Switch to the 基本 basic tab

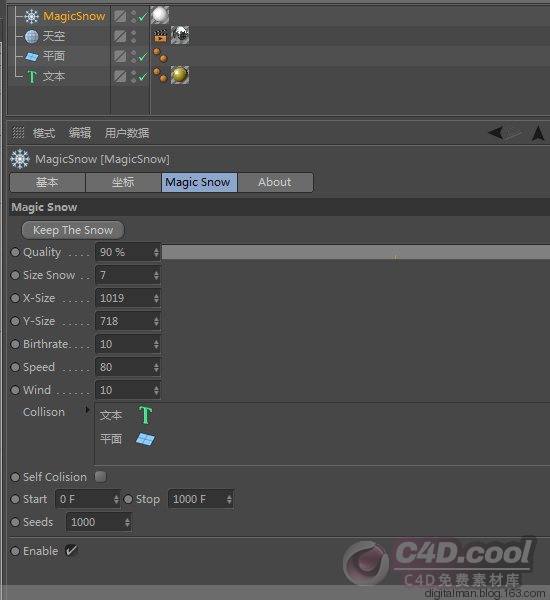point(47,182)
